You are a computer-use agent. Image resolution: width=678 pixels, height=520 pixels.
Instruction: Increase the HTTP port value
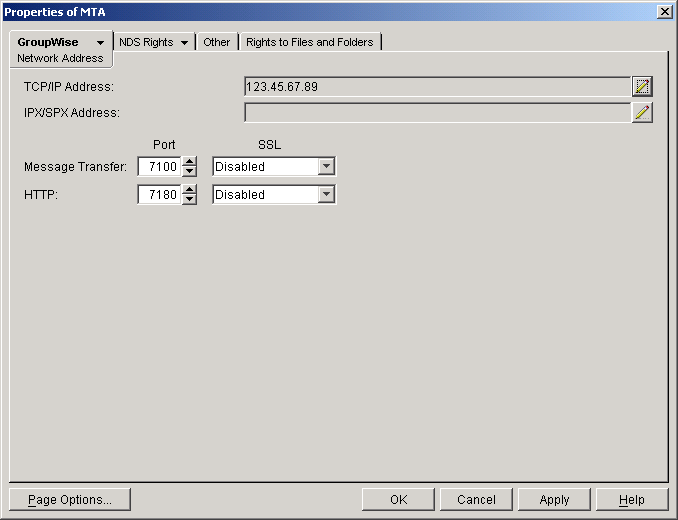189,190
